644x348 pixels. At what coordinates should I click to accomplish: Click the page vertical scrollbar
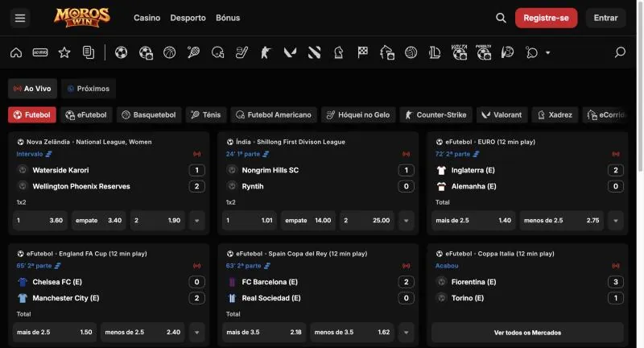(639, 86)
